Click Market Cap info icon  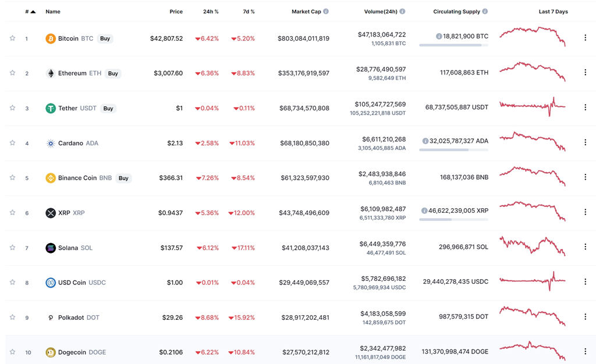[x=326, y=12]
